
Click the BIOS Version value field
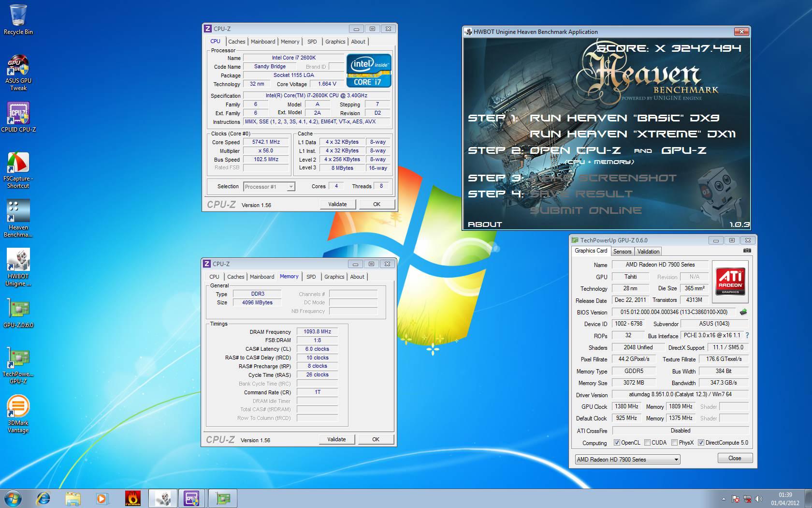click(674, 312)
